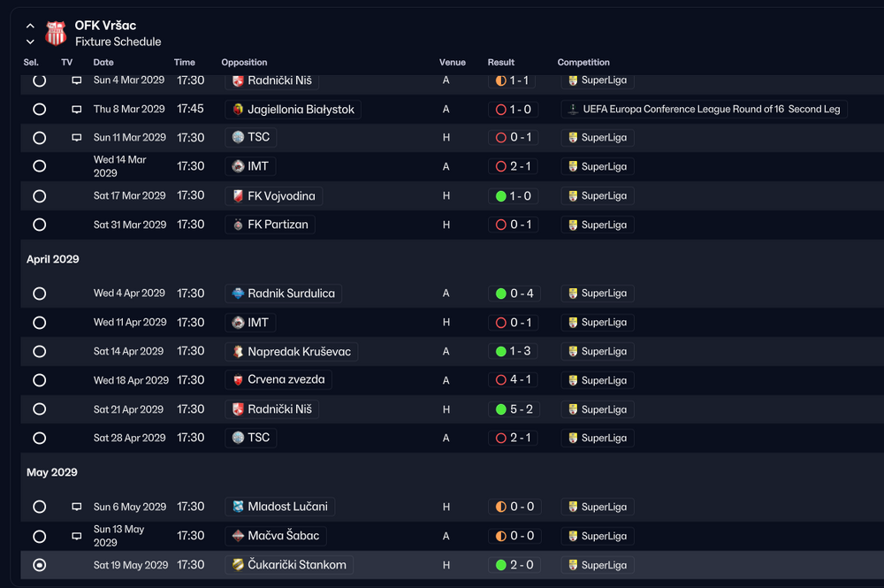
Task: Click the OFK Vršac club crest
Action: pos(55,33)
